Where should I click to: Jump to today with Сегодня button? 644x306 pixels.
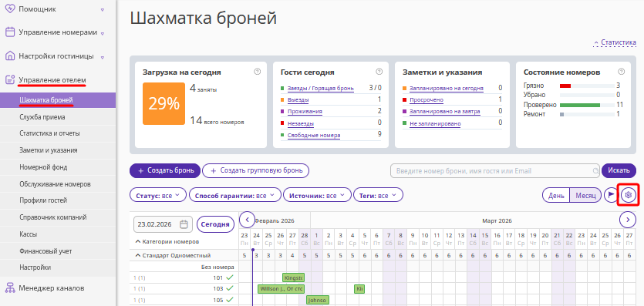click(216, 224)
